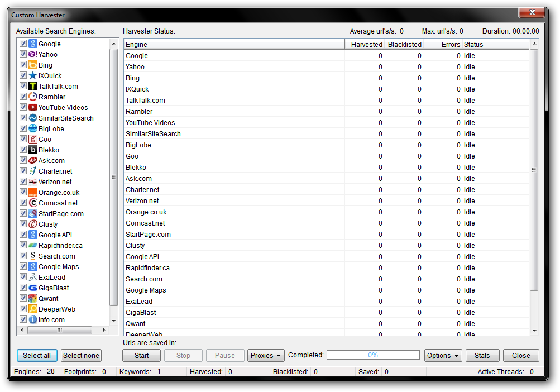Sort by the Harvested column header
Viewport: 560px width, 392px height.
[364, 44]
